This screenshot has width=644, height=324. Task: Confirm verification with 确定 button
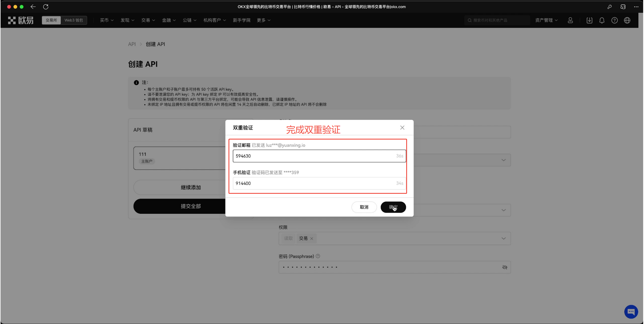tap(393, 207)
